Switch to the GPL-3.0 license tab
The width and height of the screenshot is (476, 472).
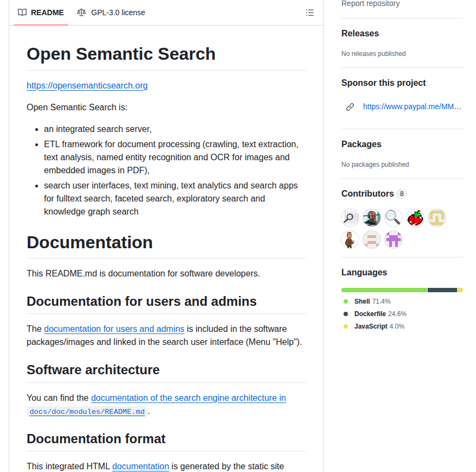[x=118, y=12]
